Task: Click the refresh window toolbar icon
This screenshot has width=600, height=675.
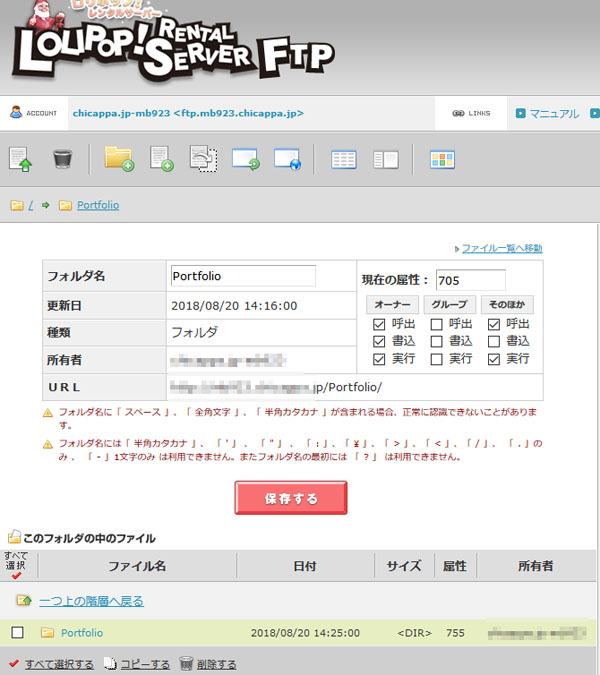Action: click(245, 159)
